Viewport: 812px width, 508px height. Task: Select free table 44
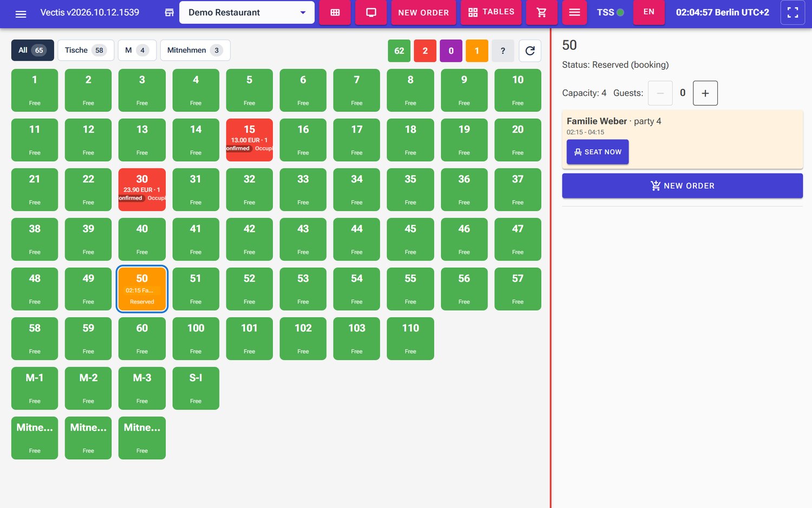(x=357, y=239)
